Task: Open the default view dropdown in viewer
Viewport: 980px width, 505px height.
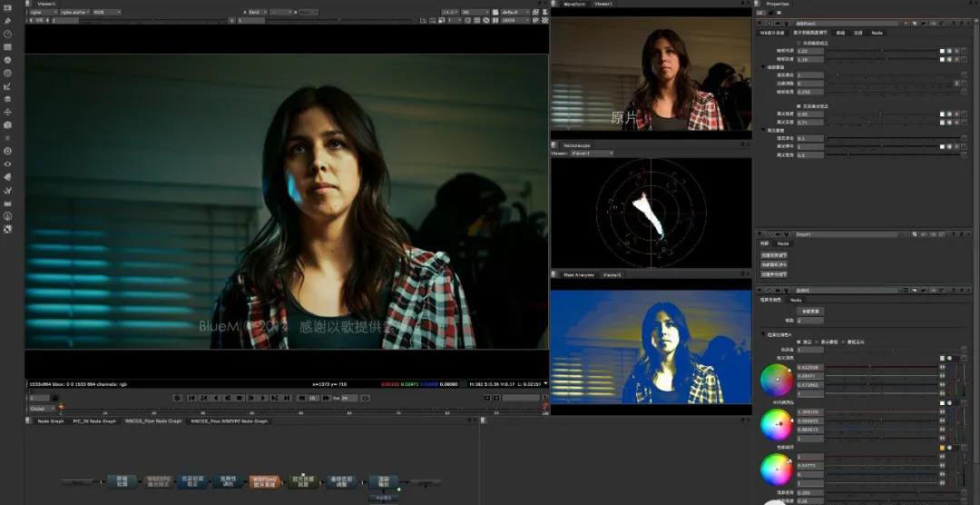Action: (516, 12)
